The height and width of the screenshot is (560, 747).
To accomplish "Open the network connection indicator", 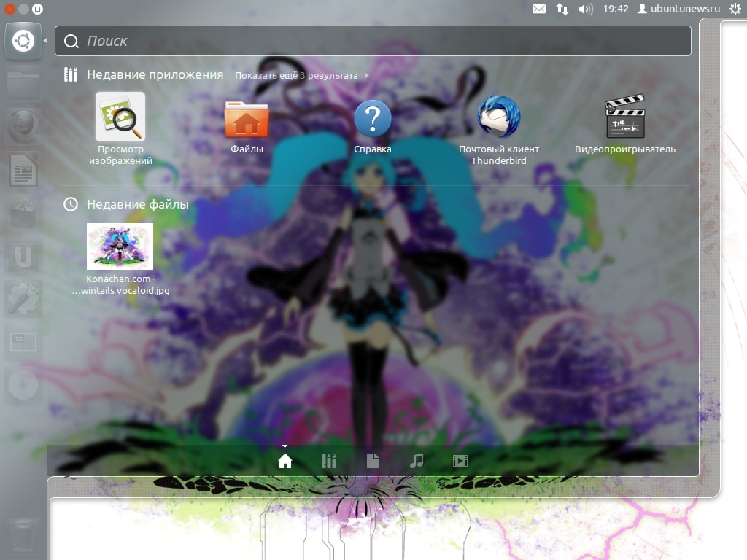I will 562,9.
